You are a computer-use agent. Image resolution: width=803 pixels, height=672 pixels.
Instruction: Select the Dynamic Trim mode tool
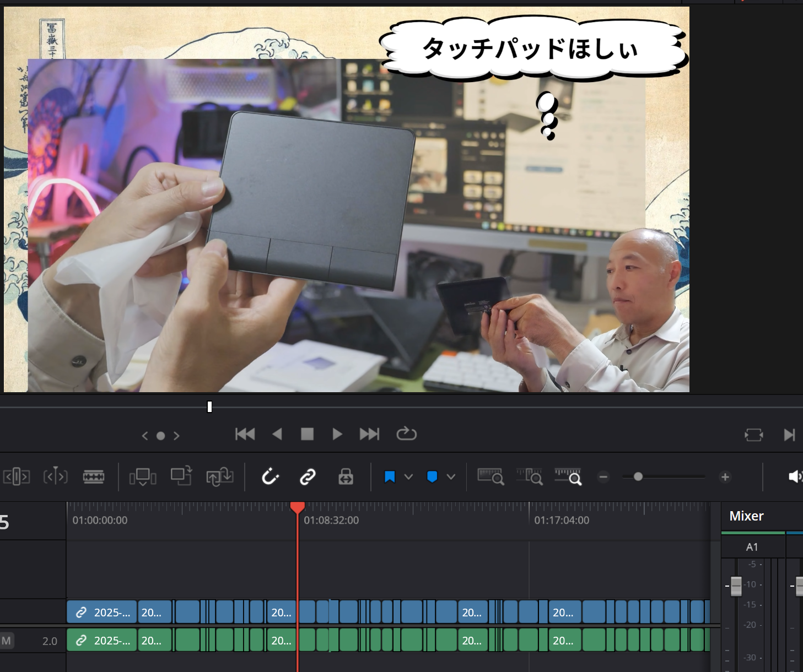(x=55, y=476)
